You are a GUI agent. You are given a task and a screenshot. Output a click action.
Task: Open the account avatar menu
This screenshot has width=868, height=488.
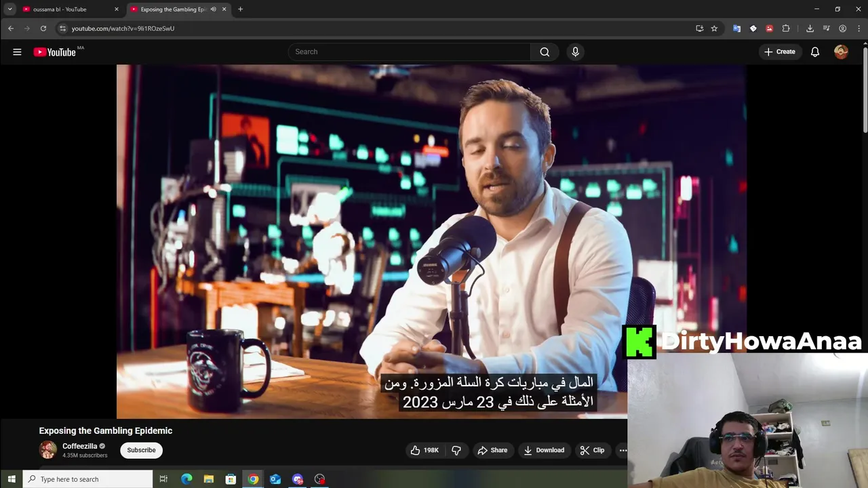click(841, 52)
